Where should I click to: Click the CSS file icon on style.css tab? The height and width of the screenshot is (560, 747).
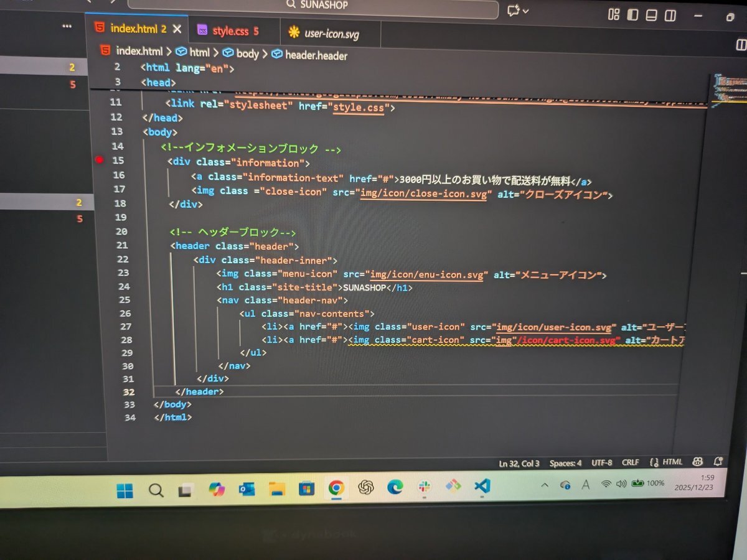202,30
